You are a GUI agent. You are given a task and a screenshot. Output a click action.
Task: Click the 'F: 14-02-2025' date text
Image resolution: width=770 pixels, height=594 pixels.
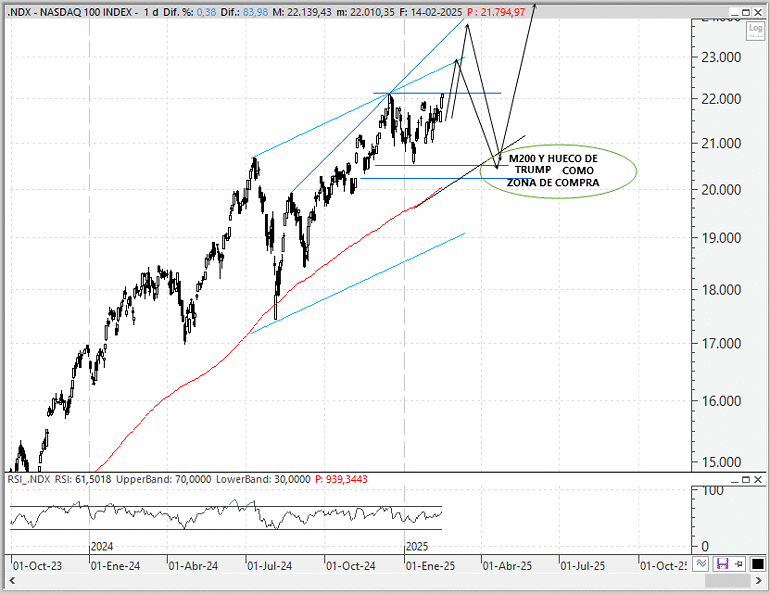(431, 12)
